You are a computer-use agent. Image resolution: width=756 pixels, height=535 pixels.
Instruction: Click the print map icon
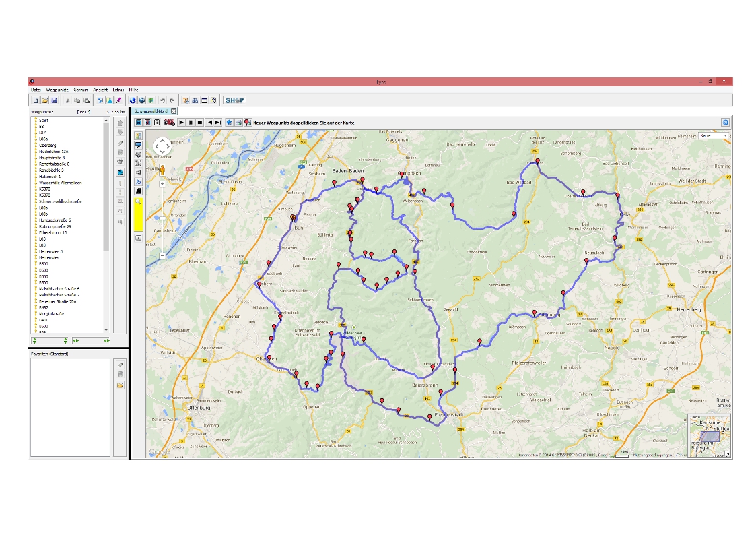click(238, 123)
